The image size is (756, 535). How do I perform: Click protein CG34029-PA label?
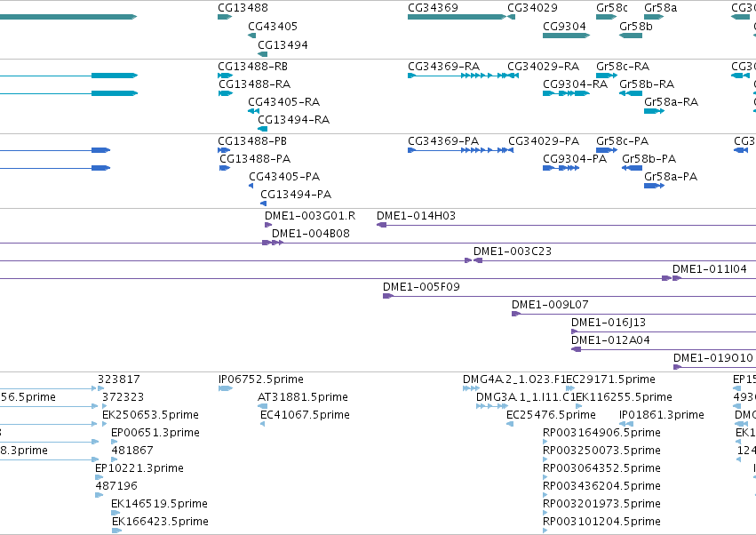tap(544, 141)
